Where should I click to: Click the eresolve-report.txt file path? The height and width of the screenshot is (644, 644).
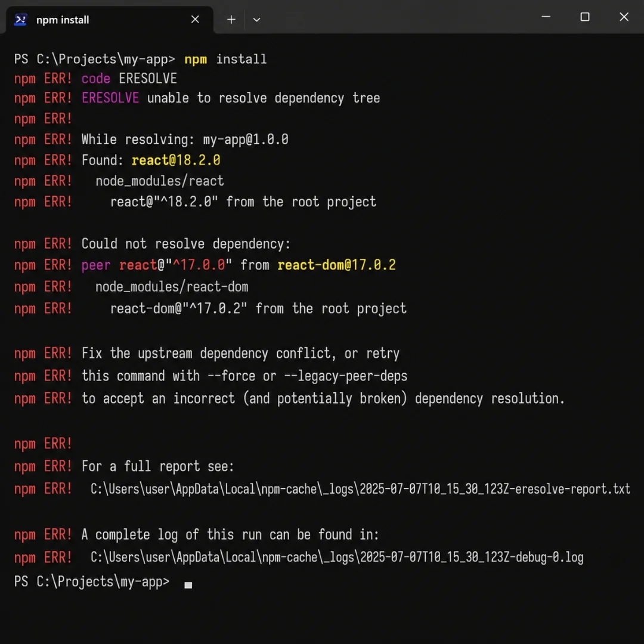360,489
